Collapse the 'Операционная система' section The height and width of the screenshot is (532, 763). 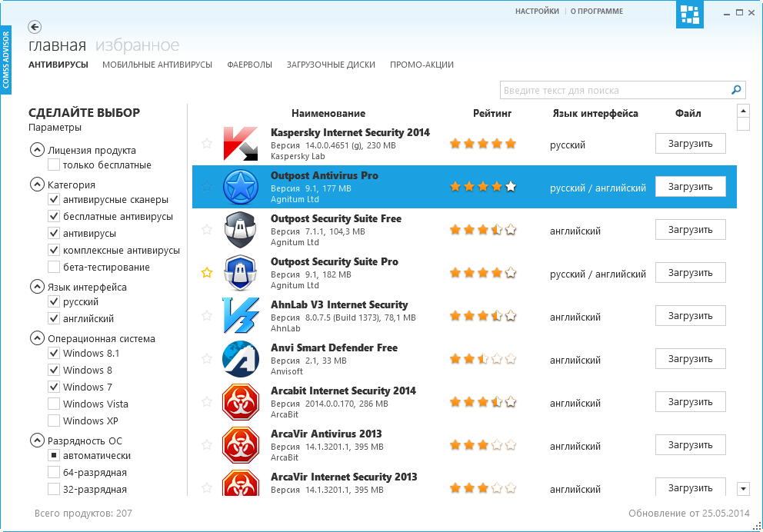pos(37,338)
